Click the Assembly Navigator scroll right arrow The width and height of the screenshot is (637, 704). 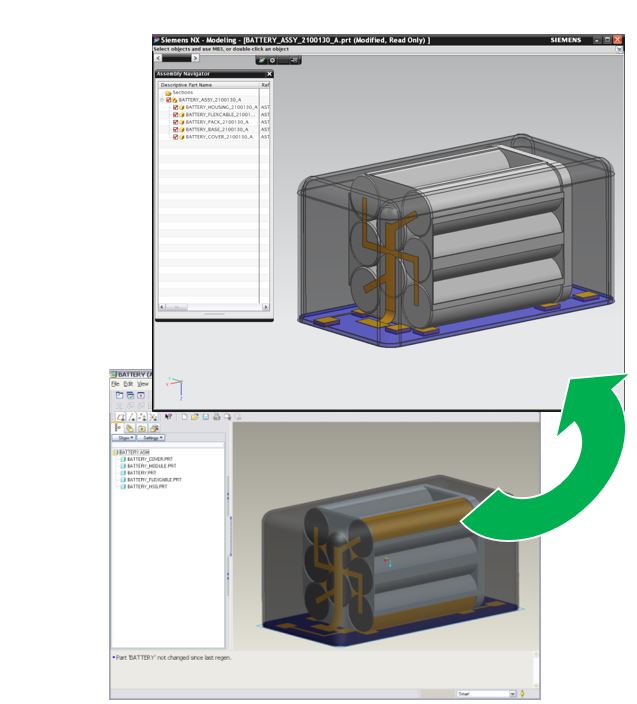tap(266, 307)
